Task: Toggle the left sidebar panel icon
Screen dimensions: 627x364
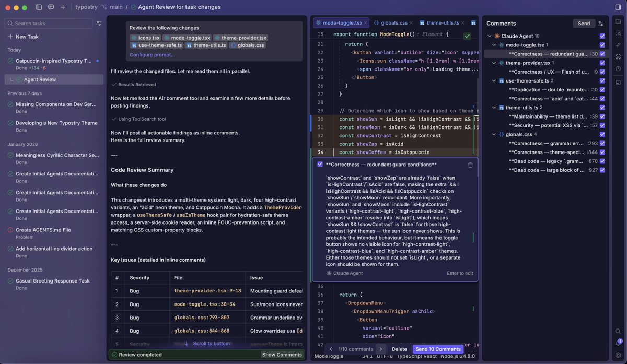Action: click(39, 7)
